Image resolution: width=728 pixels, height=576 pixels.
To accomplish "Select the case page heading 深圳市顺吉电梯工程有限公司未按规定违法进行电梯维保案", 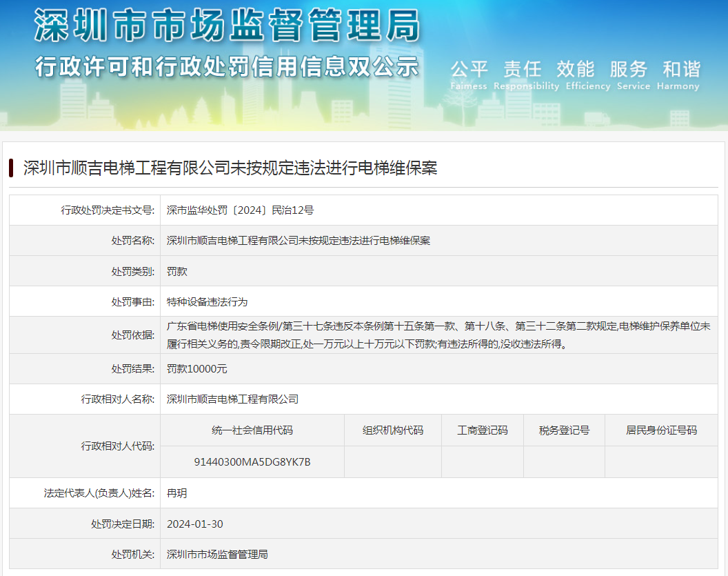I will pyautogui.click(x=230, y=168).
